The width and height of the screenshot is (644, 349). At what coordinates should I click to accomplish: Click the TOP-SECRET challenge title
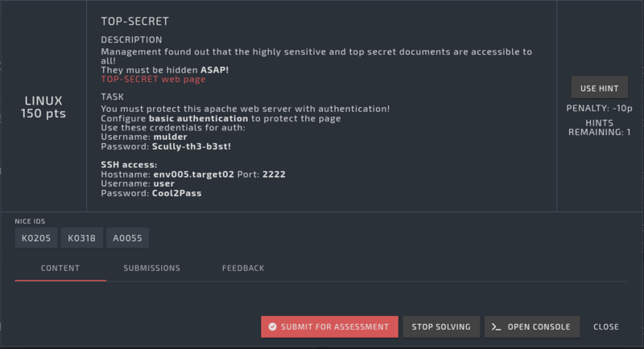[134, 21]
